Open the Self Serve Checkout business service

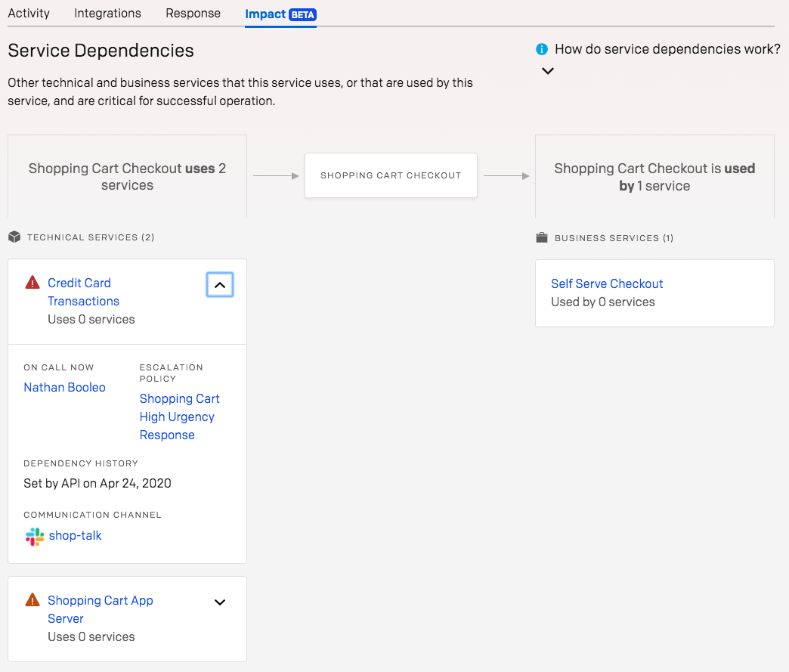click(x=607, y=283)
